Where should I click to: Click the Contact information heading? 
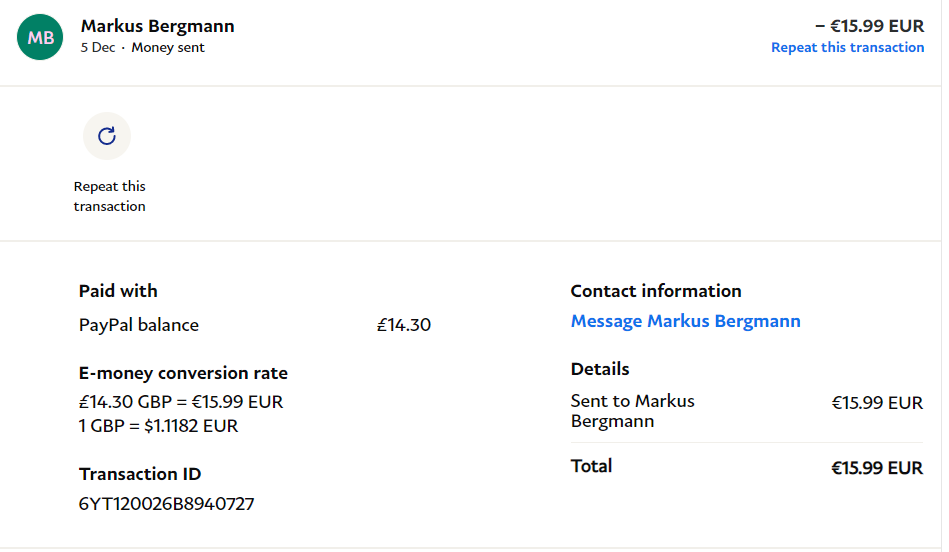pyautogui.click(x=656, y=291)
